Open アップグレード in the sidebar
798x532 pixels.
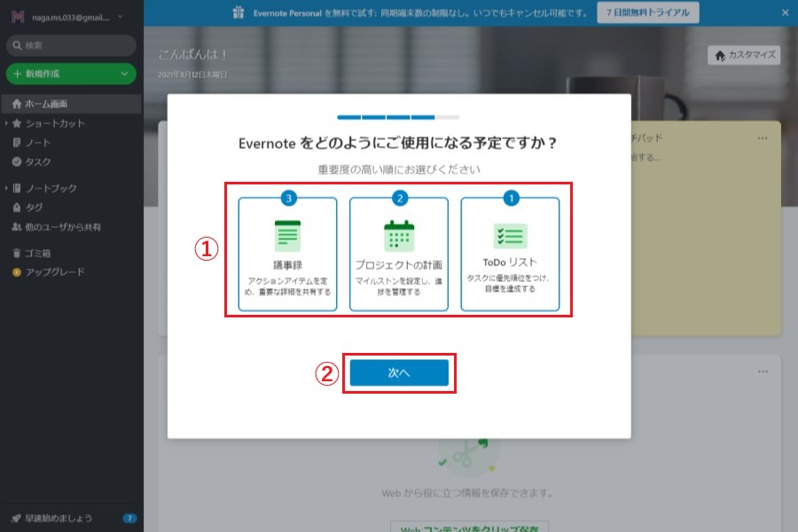55,272
